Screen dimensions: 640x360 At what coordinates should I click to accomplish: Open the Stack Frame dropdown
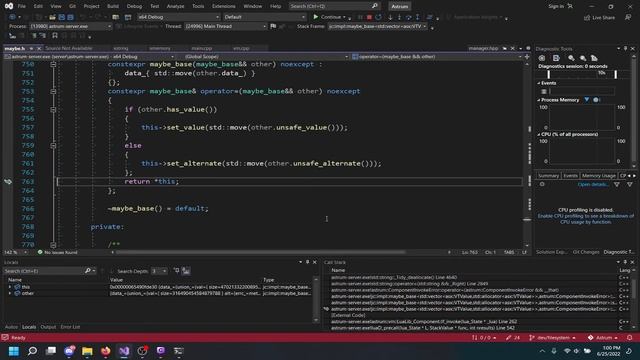(x=378, y=26)
